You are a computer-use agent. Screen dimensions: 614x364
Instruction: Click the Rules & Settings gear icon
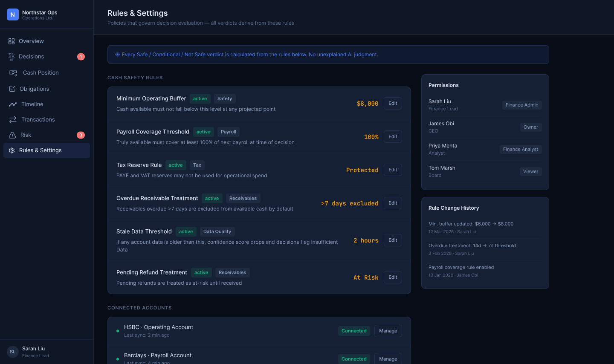[12, 150]
